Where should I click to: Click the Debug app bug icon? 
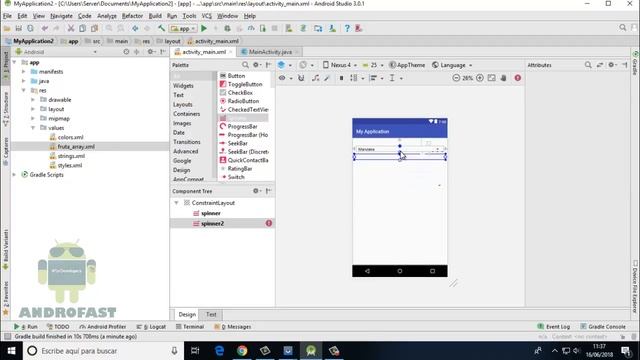coord(227,28)
